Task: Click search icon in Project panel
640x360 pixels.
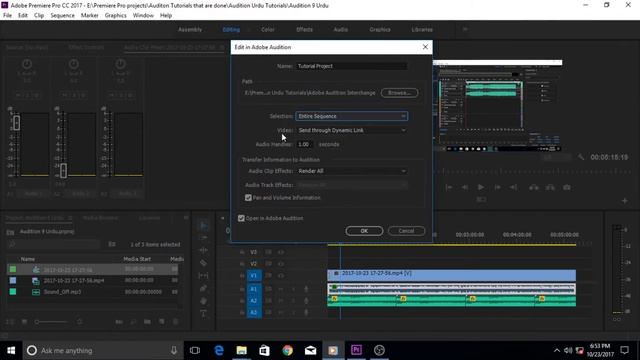Action: click(12, 244)
